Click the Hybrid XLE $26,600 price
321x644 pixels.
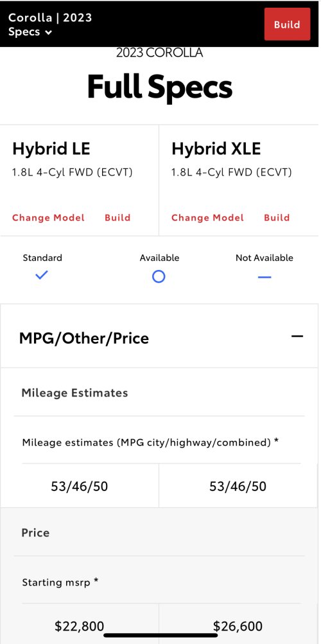[238, 627]
